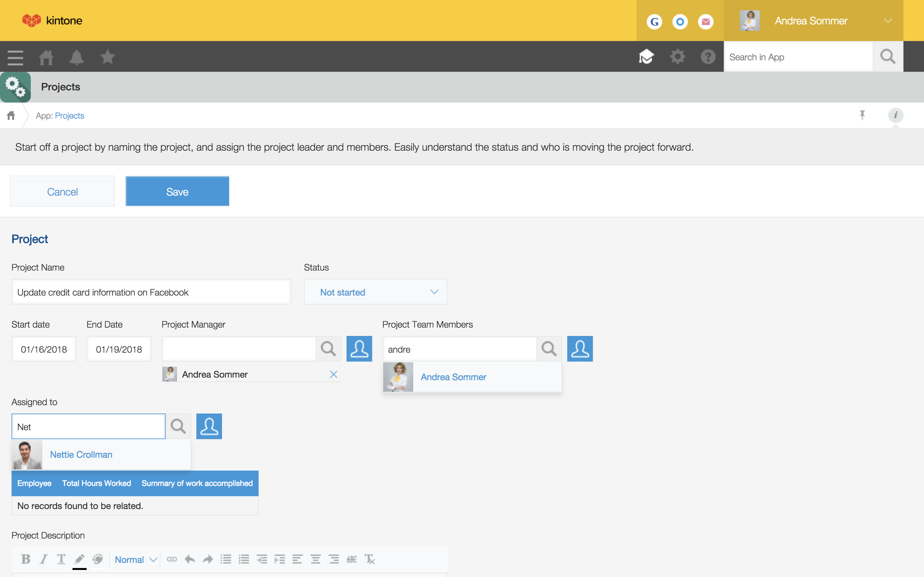This screenshot has width=924, height=577.
Task: Click the clear formatting icon
Action: pos(370,559)
